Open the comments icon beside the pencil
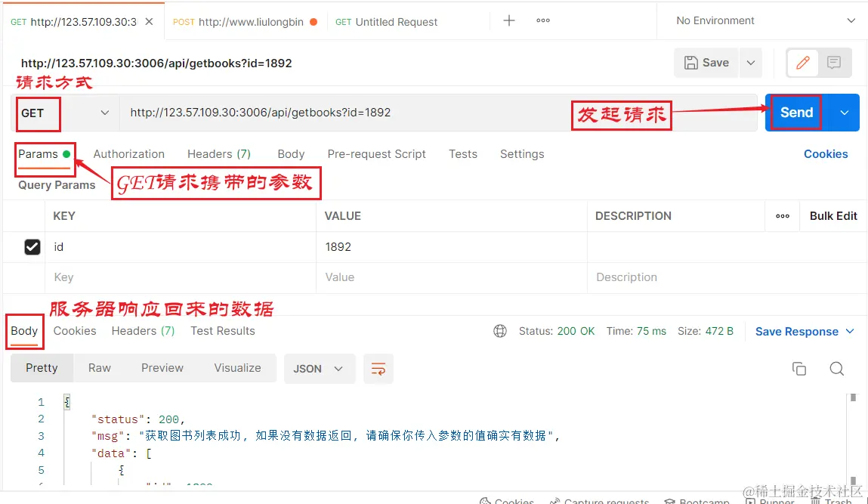The width and height of the screenshot is (868, 504). tap(834, 63)
